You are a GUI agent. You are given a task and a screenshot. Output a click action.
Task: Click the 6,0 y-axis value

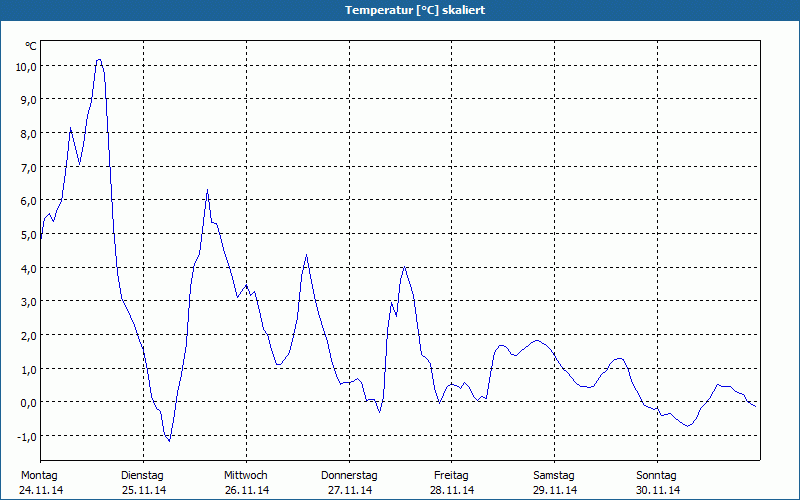(x=29, y=201)
